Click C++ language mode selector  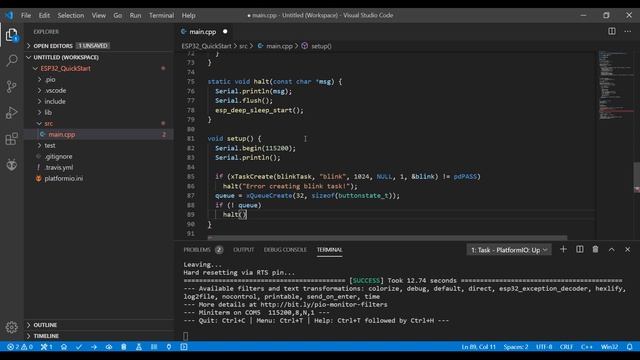tap(587, 347)
